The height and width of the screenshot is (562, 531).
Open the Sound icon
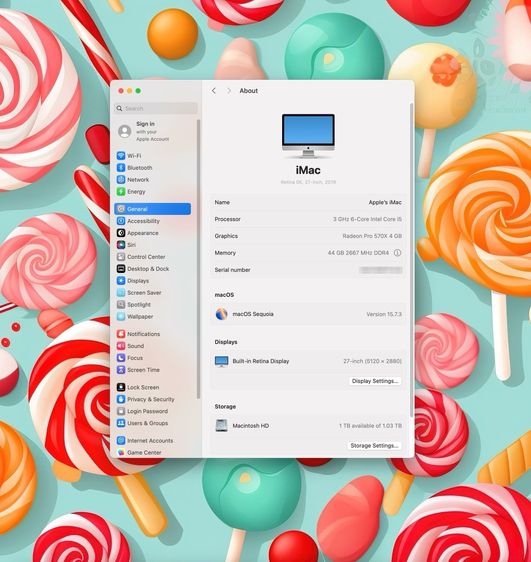121,346
